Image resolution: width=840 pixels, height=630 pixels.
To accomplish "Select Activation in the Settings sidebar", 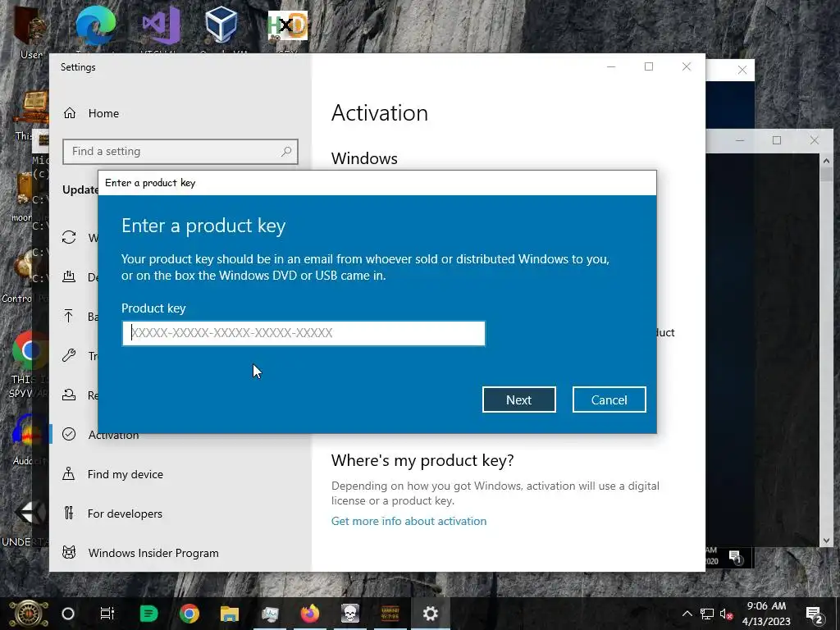I will pyautogui.click(x=113, y=435).
